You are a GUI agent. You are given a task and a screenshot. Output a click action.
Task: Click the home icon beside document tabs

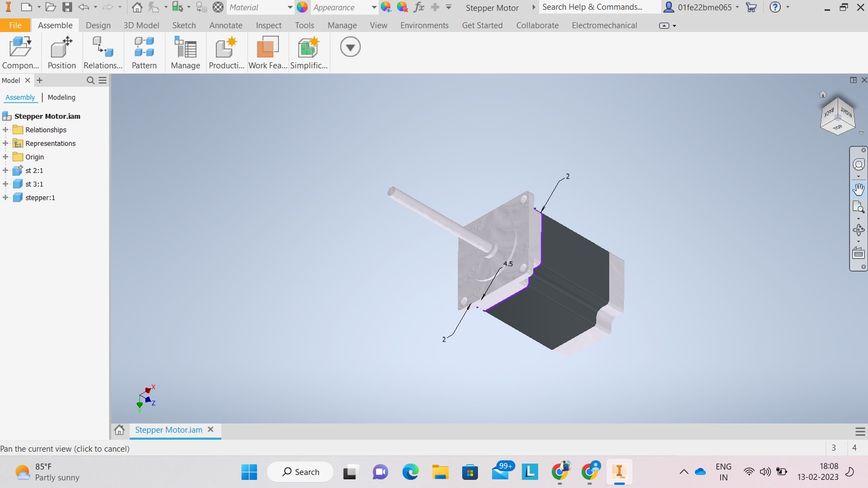tap(119, 430)
